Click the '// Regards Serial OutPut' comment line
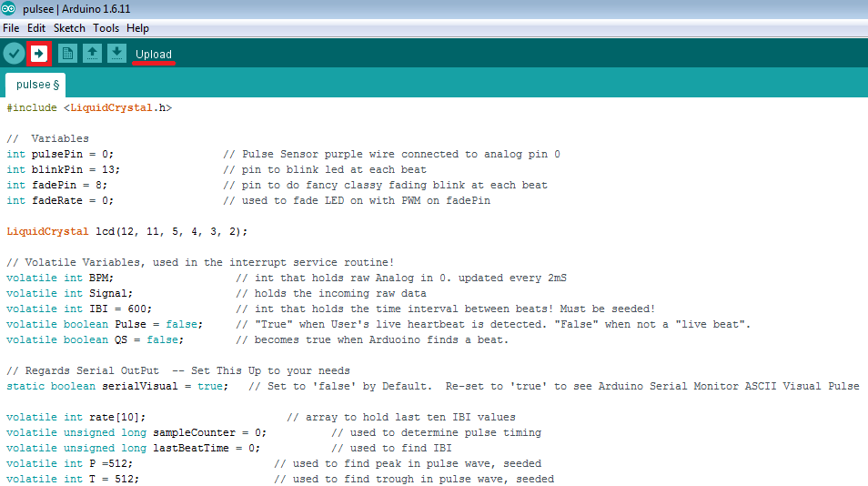 178,370
